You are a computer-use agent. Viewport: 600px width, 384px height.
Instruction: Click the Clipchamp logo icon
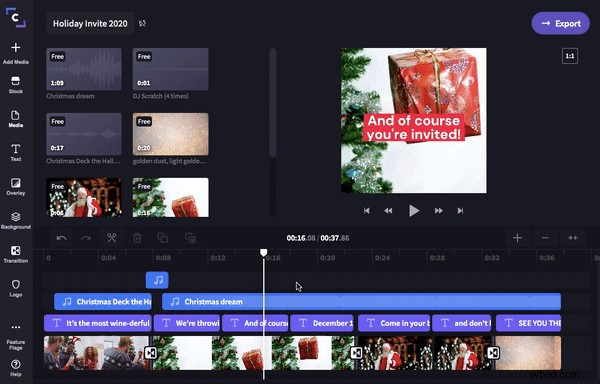(16, 17)
